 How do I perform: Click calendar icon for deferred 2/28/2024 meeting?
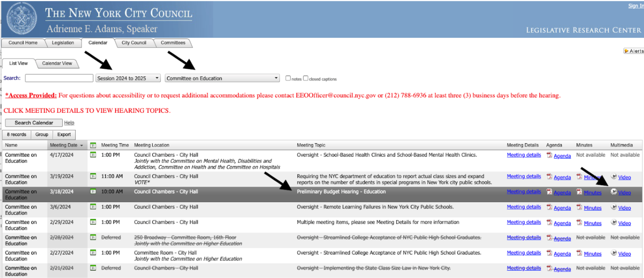[x=93, y=237]
